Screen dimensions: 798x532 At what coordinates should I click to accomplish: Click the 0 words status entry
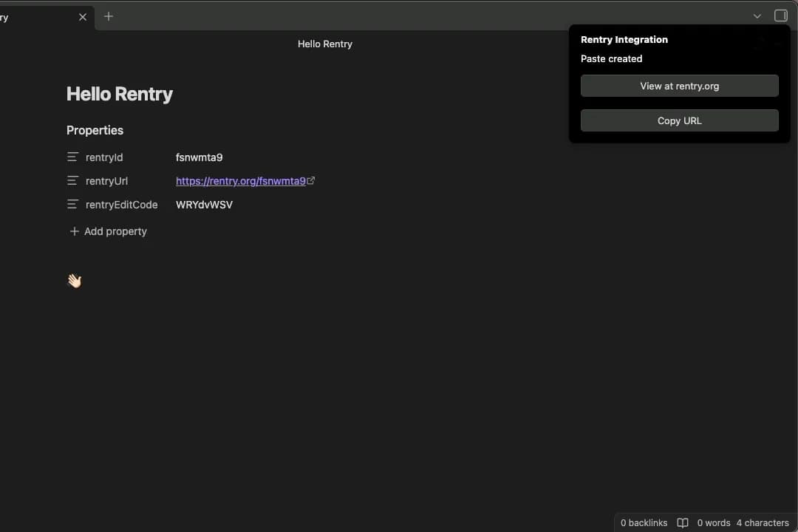pyautogui.click(x=714, y=523)
